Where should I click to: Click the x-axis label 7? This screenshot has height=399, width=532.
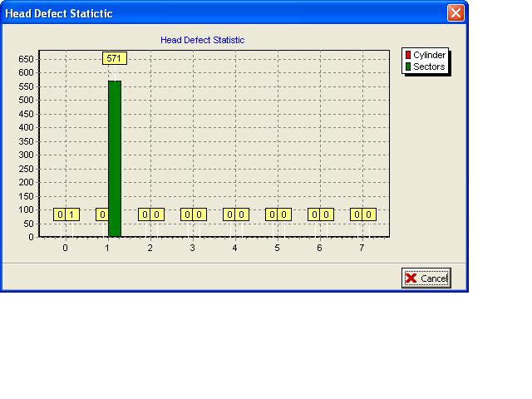362,248
